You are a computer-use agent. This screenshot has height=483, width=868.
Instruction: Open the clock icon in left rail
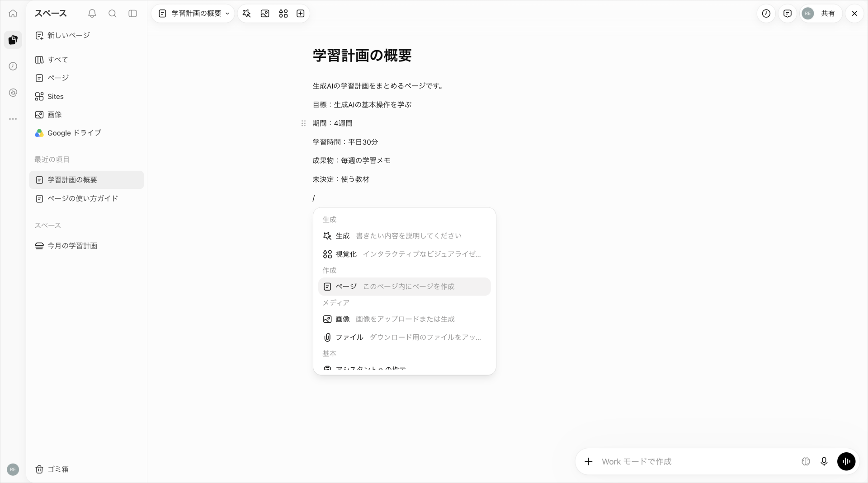tap(13, 66)
